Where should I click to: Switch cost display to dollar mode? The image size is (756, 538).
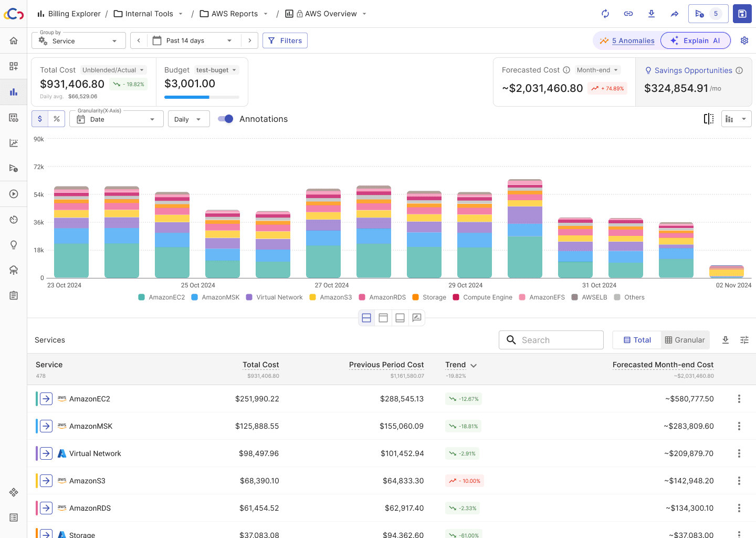pyautogui.click(x=40, y=119)
